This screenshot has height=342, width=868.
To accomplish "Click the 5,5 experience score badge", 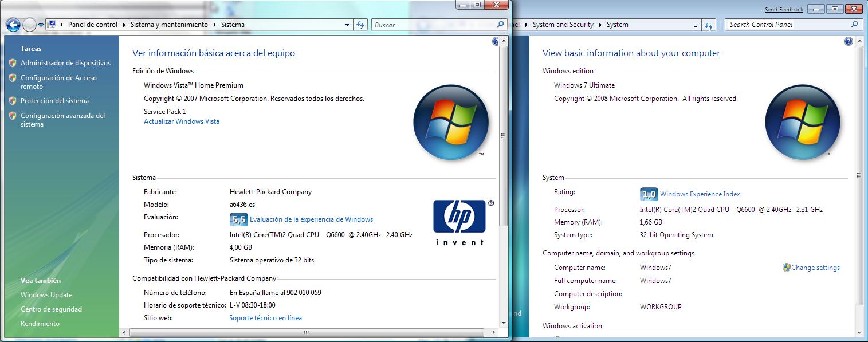I will [x=238, y=219].
